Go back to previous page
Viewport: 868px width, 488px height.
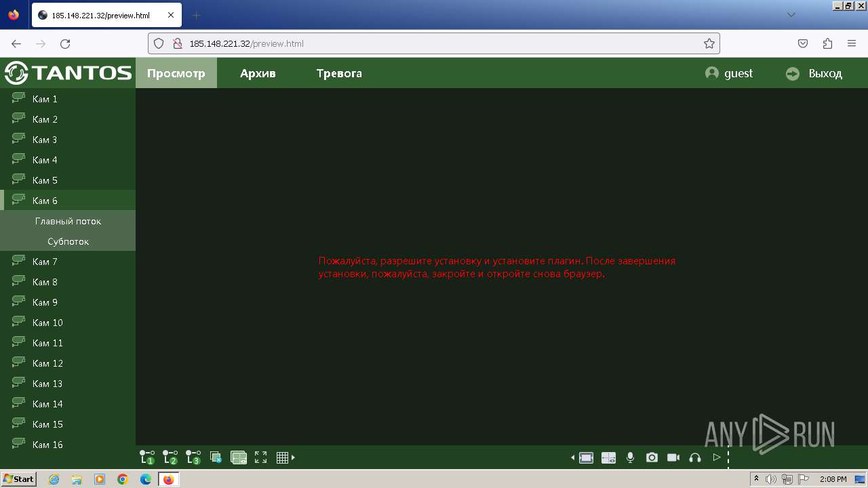[16, 43]
